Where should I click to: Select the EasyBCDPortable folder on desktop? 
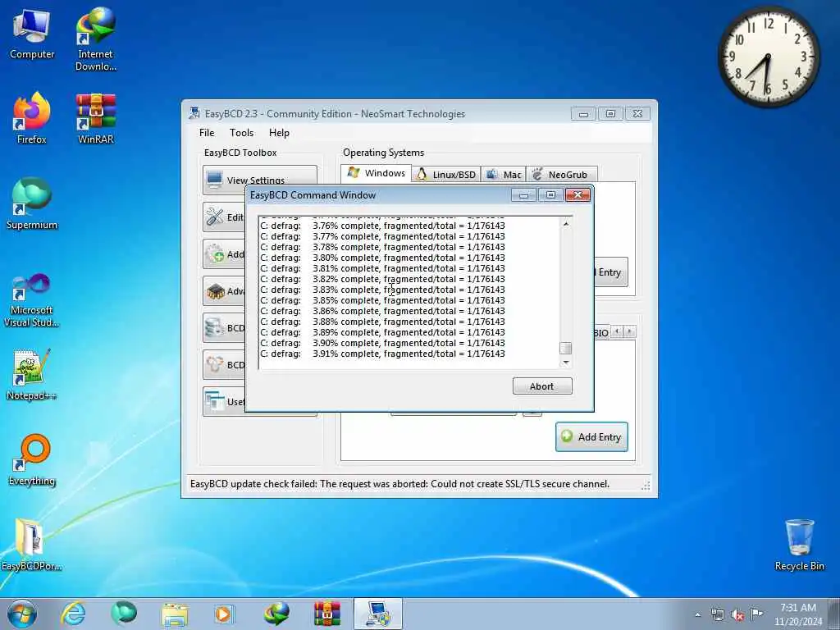tap(30, 545)
